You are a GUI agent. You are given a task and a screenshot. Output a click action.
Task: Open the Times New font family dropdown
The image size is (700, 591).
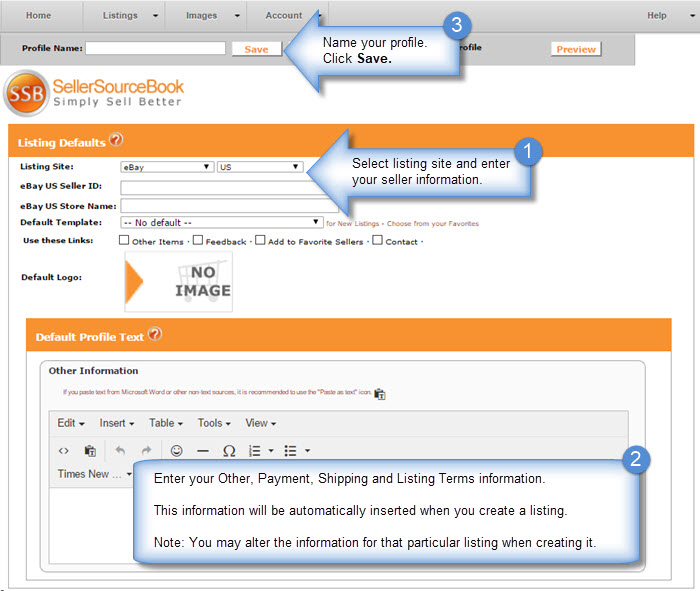point(94,474)
